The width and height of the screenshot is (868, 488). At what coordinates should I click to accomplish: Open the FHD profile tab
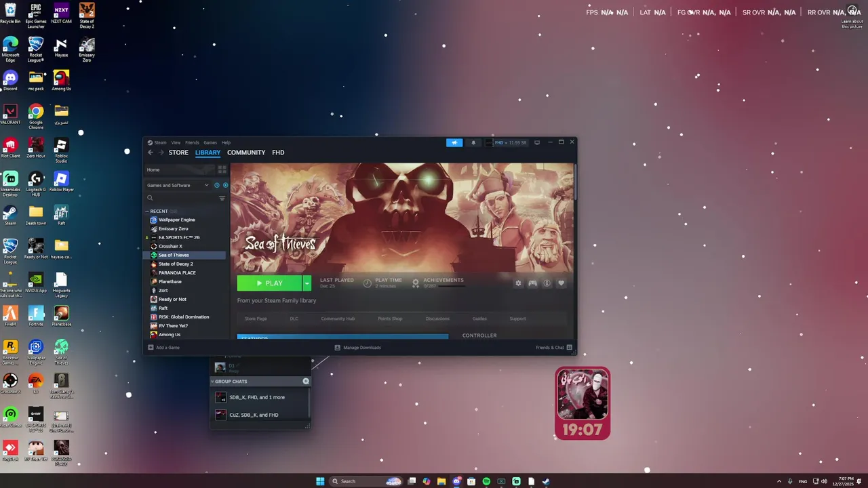click(x=278, y=152)
